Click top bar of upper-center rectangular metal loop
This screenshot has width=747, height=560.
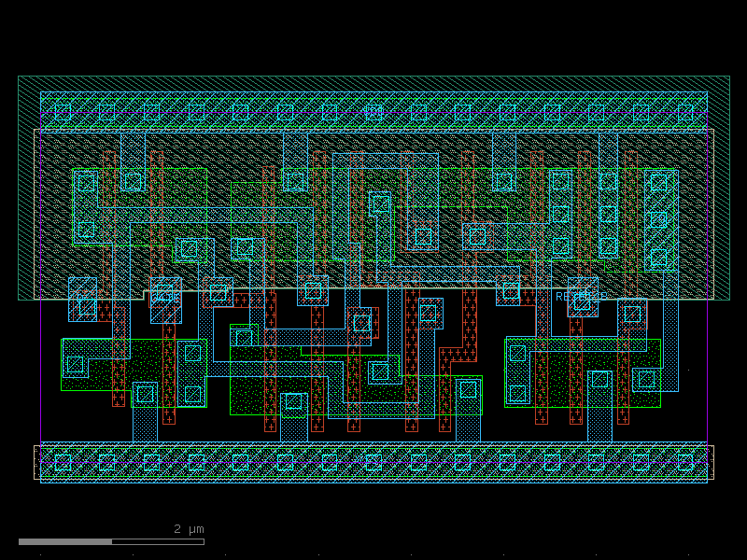pyautogui.click(x=386, y=161)
